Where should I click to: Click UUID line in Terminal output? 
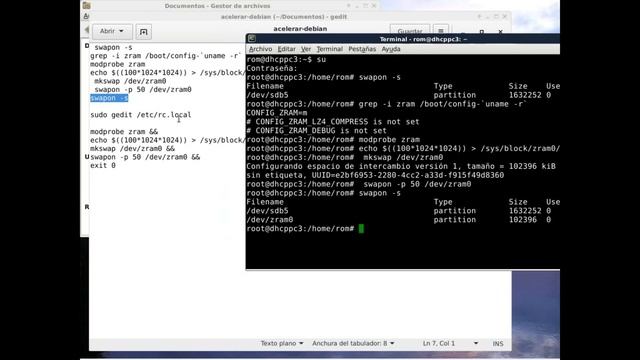[x=375, y=175]
